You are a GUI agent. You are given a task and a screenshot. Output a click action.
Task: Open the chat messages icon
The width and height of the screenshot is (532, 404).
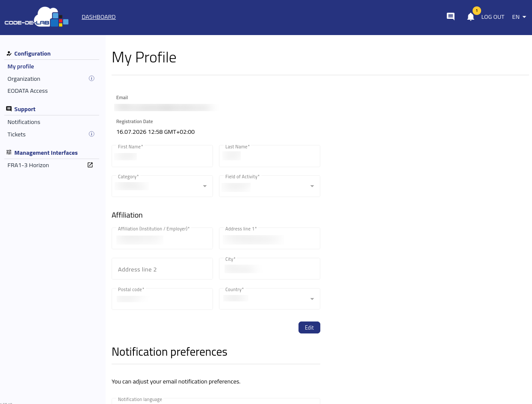click(450, 17)
